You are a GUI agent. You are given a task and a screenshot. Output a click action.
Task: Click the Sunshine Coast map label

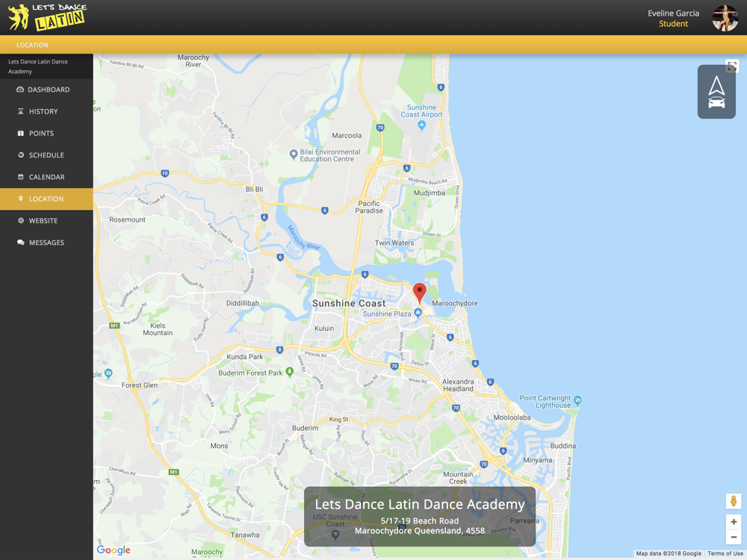pyautogui.click(x=349, y=303)
